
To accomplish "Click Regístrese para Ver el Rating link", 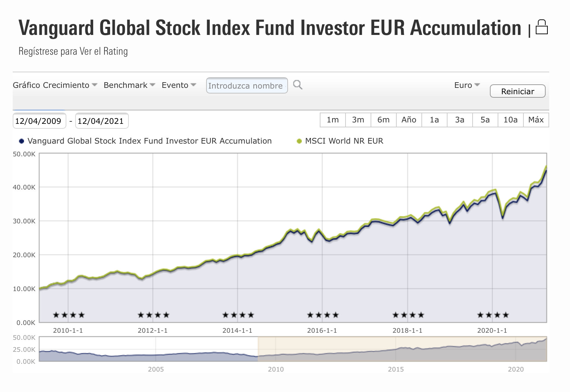I will coord(73,52).
